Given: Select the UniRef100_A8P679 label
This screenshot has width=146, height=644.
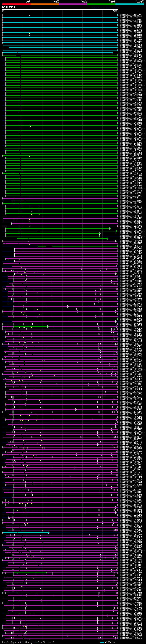Looking at the screenshot, I should click(131, 215).
